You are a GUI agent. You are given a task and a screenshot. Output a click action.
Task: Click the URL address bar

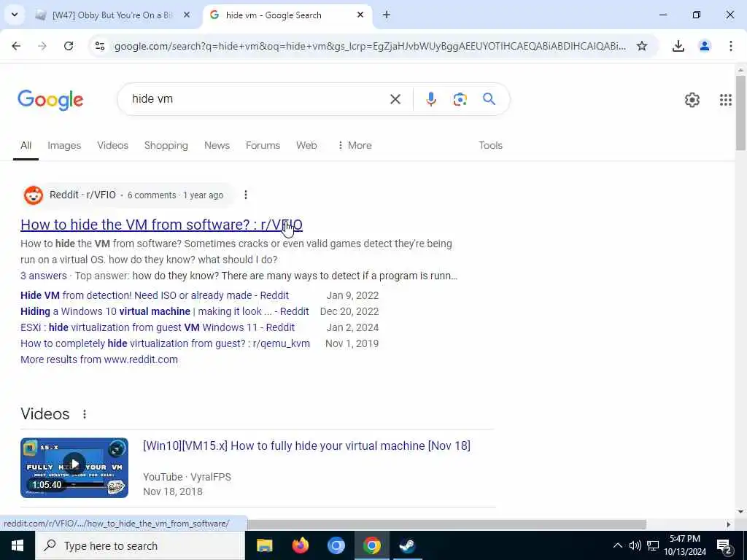tap(370, 46)
